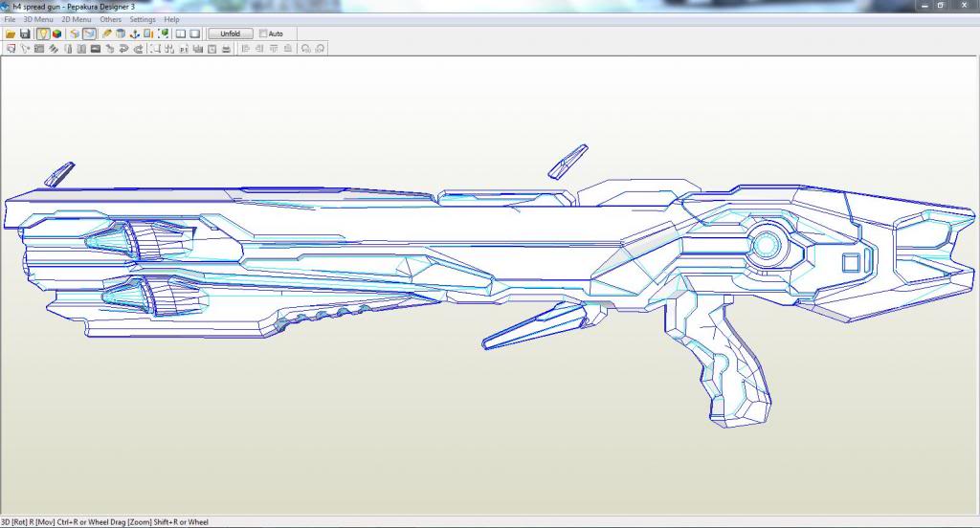Close the Pepakura Designer window
The image size is (980, 528).
point(964,6)
